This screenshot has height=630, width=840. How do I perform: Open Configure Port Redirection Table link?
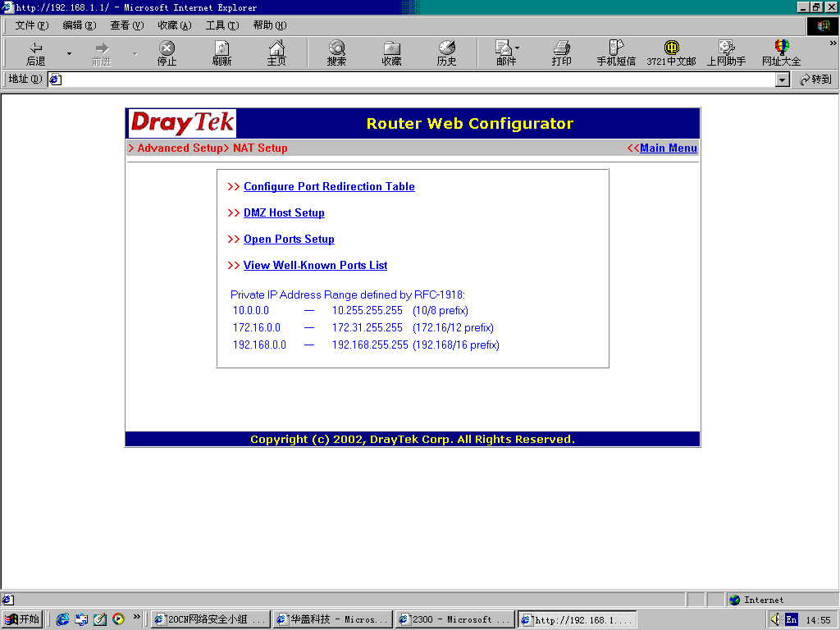329,186
